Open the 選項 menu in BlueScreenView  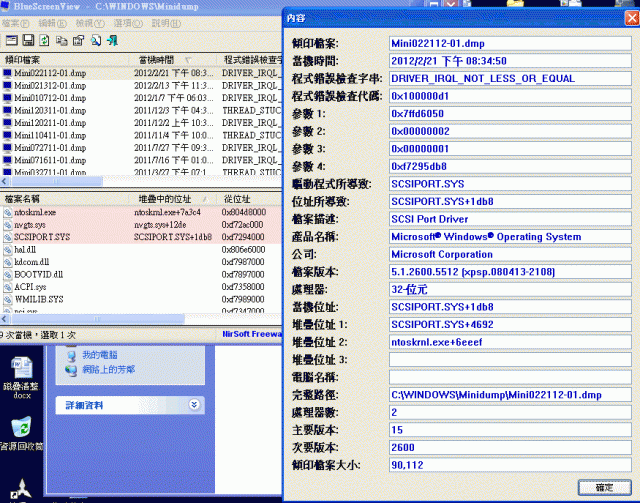[128, 24]
